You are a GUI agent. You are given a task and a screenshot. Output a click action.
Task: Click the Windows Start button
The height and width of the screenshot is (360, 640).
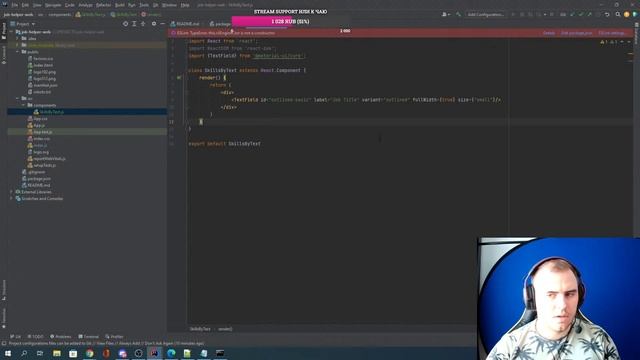[x=8, y=353]
